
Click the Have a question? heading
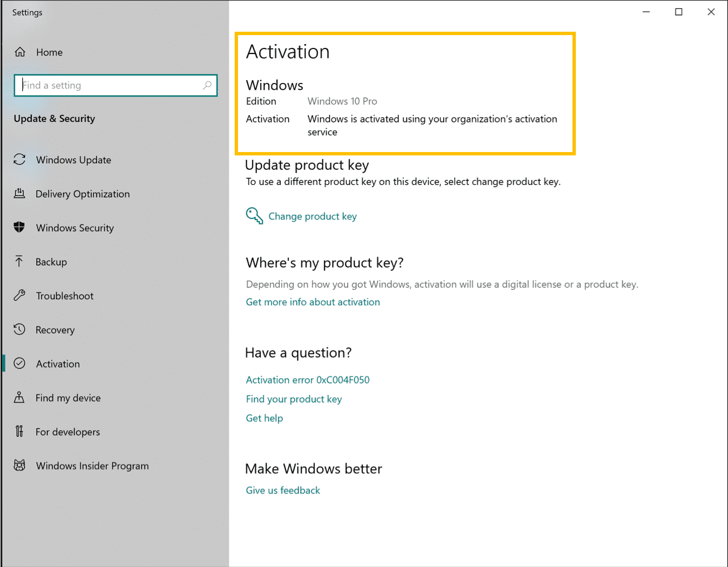[x=298, y=353]
